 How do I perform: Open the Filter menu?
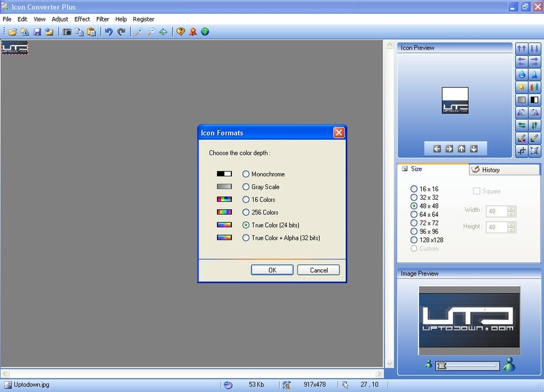(103, 19)
